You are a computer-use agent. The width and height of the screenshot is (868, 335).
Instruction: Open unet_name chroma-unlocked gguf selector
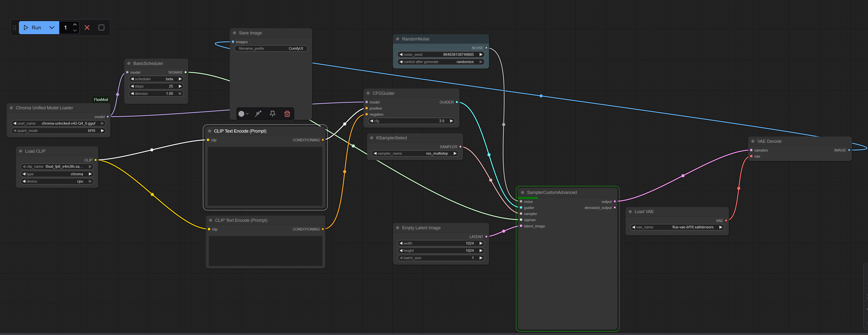(59, 123)
